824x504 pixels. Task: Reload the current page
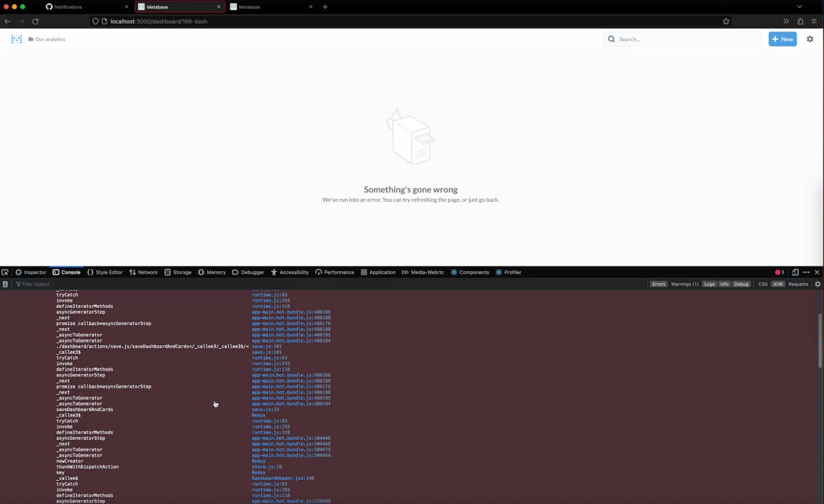point(36,21)
